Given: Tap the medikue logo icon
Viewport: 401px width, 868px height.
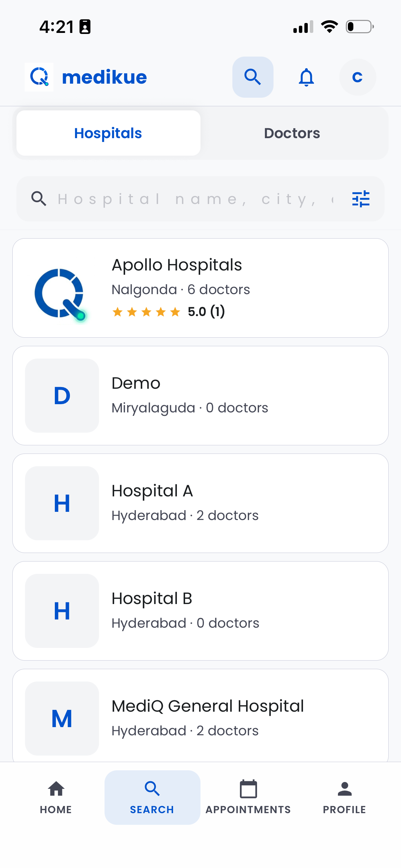Looking at the screenshot, I should pos(39,77).
